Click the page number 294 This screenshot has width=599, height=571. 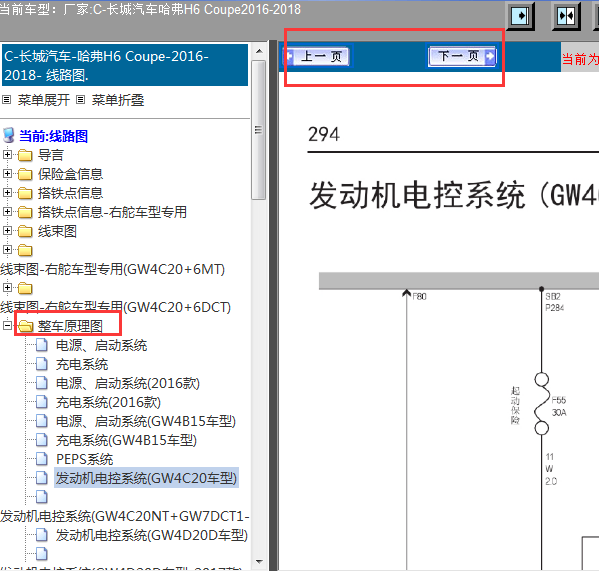[324, 134]
